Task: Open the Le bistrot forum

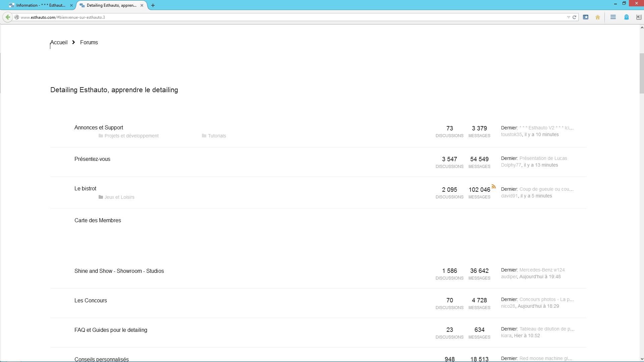Action: [85, 189]
